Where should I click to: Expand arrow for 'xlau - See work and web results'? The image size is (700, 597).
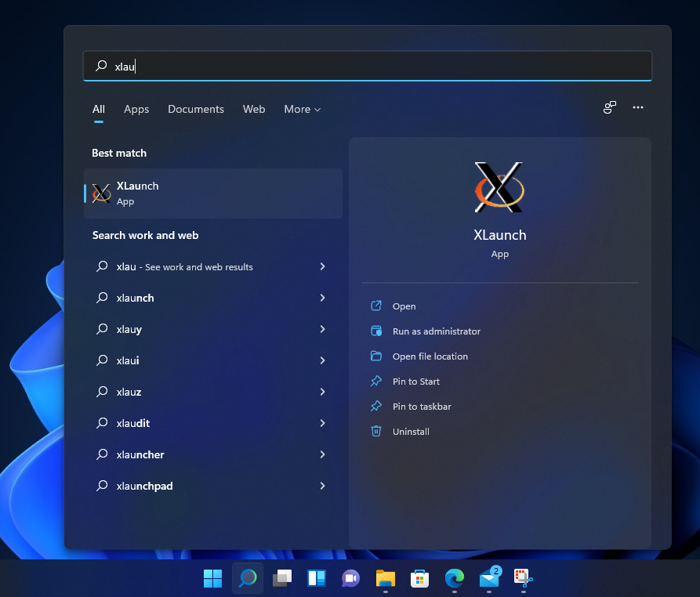(323, 266)
